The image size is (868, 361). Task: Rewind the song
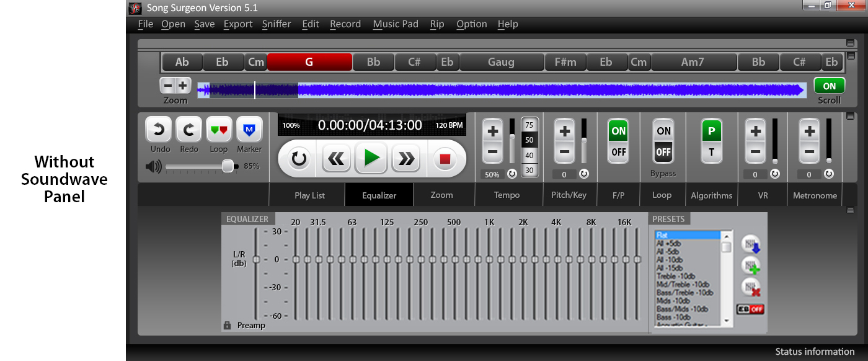[336, 159]
